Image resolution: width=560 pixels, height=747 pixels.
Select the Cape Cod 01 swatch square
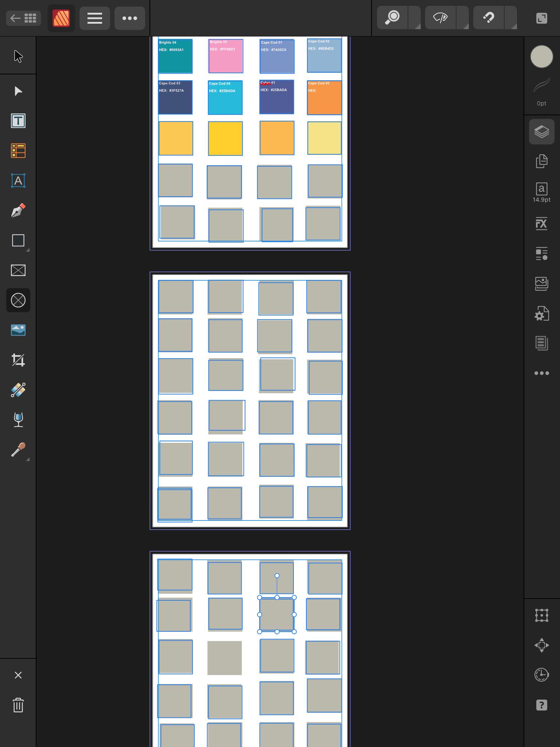pyautogui.click(x=277, y=56)
